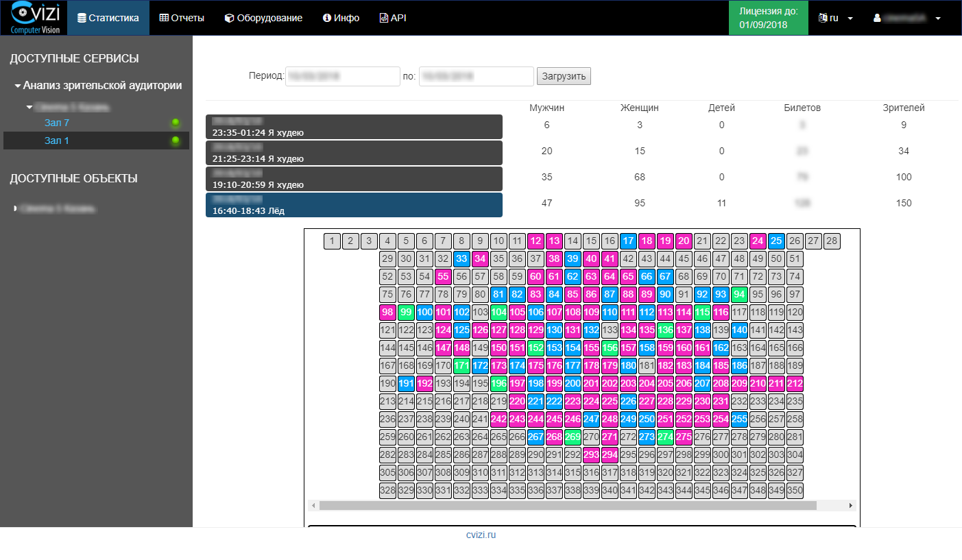The image size is (962, 560).
Task: Click green seat 99
Action: [406, 312]
